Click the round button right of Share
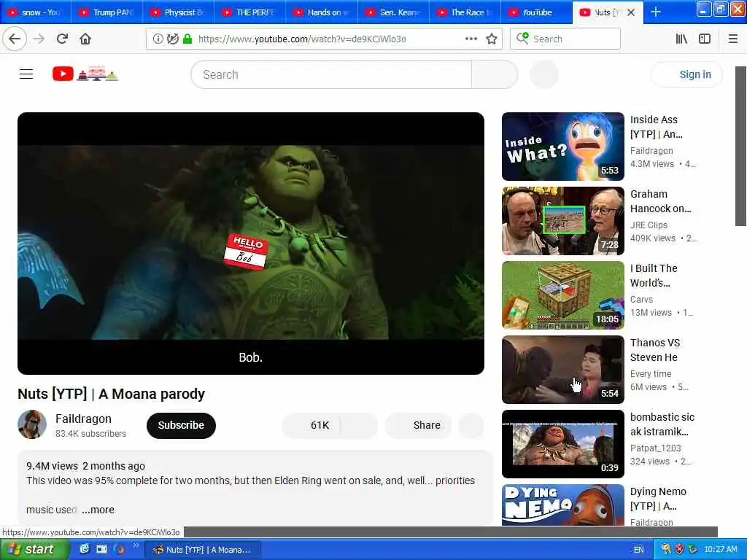 point(471,425)
